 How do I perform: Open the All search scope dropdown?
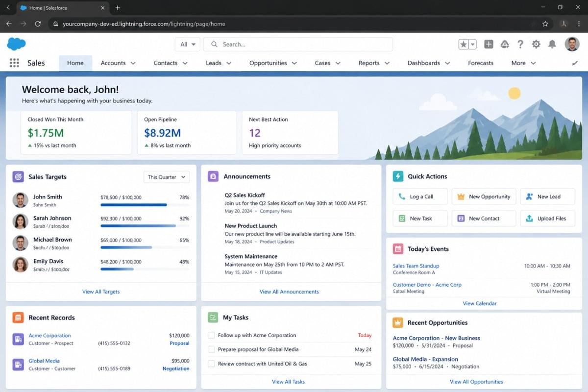coord(187,44)
